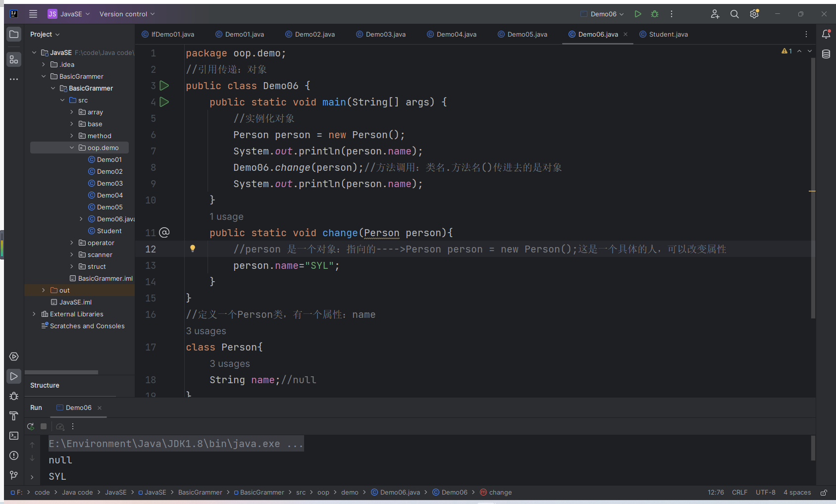This screenshot has height=504, width=836.
Task: Expand the .idea folder
Action: pyautogui.click(x=44, y=64)
